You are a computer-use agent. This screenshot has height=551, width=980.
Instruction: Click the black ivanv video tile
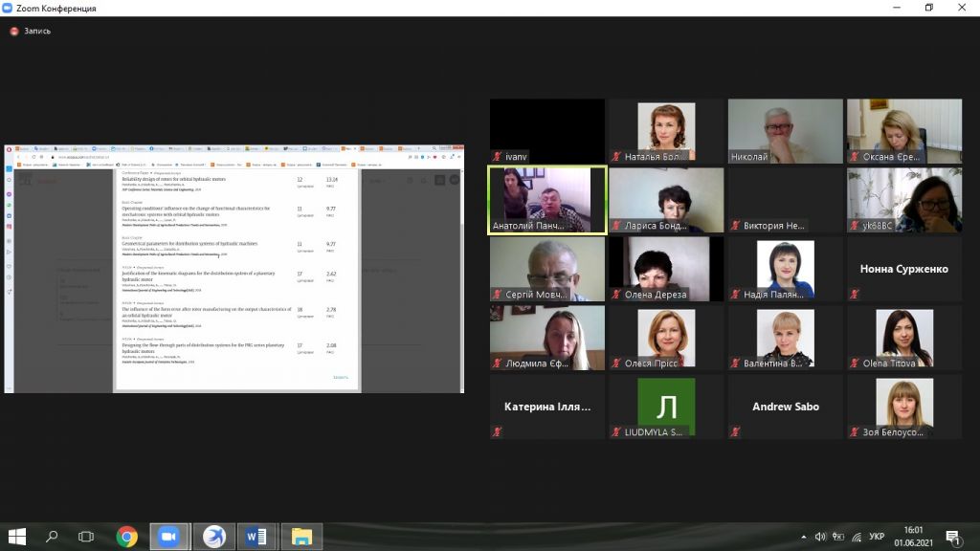click(x=547, y=131)
